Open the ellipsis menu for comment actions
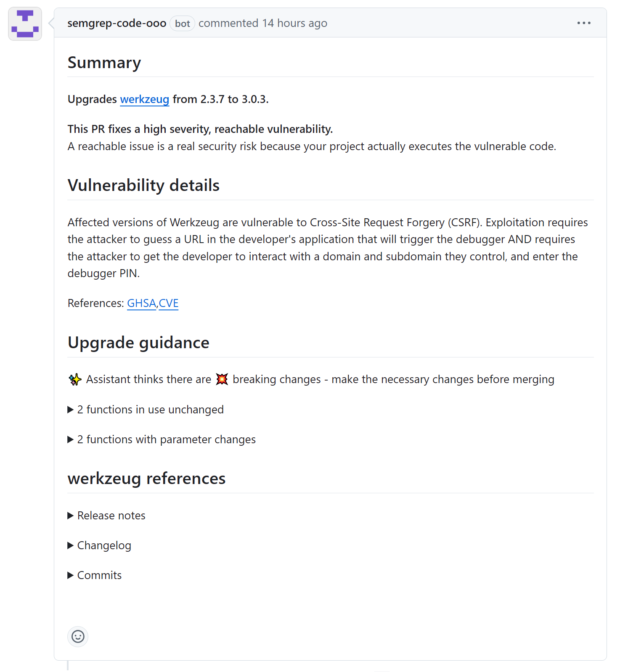This screenshot has height=672, width=620. coord(584,23)
